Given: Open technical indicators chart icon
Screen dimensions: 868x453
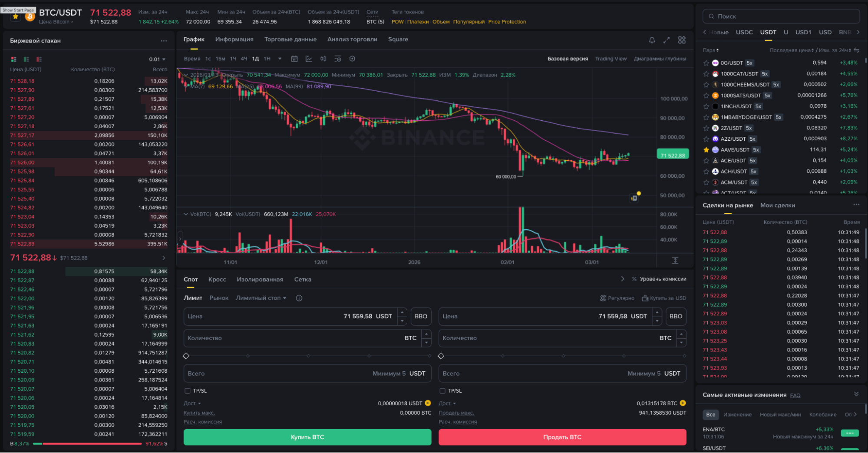Looking at the screenshot, I should 309,59.
